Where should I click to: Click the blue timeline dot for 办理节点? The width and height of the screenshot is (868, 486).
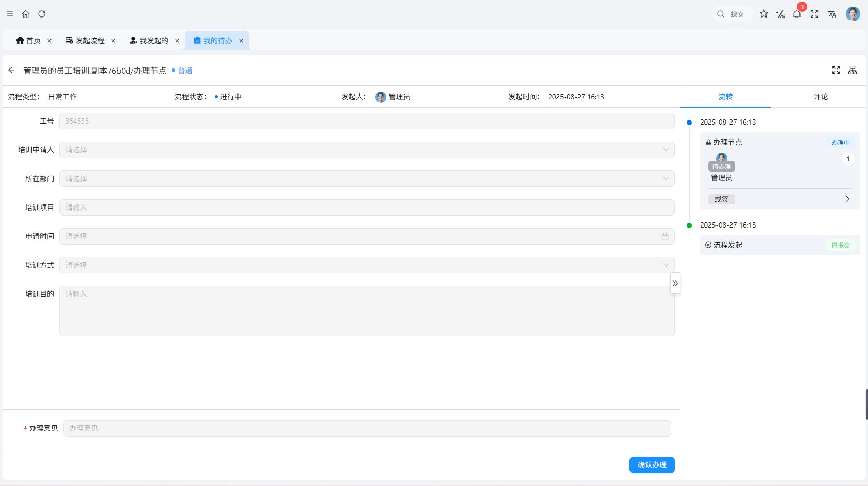689,122
